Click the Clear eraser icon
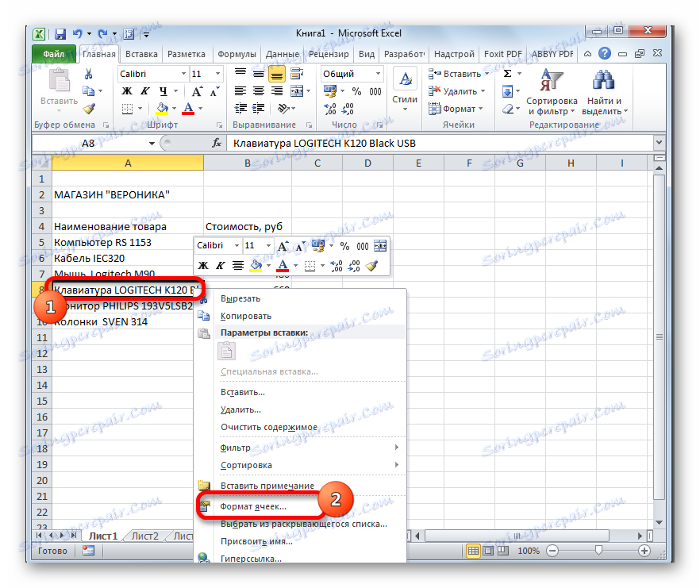This screenshot has height=588, width=700. click(x=508, y=109)
